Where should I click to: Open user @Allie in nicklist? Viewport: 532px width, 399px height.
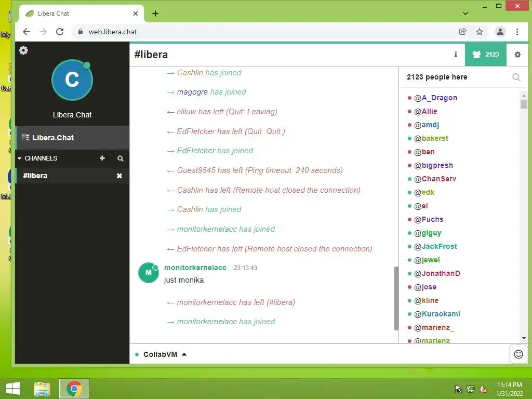(425, 111)
